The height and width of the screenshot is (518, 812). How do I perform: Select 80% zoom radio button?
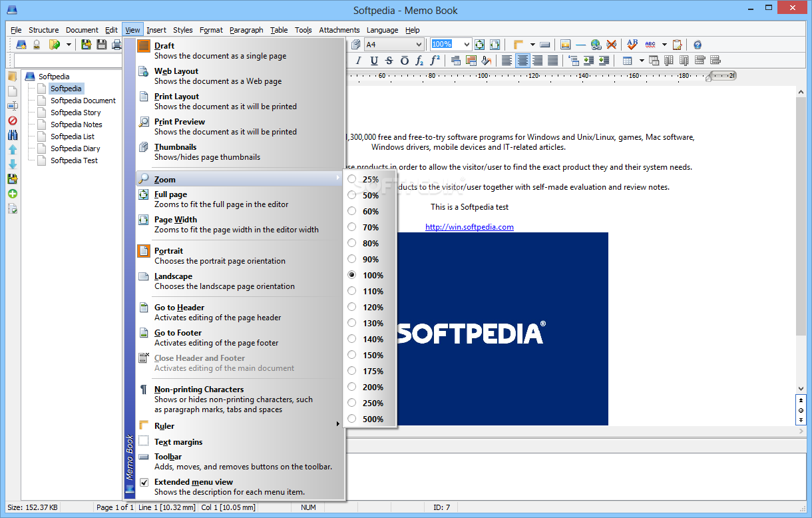tap(351, 244)
